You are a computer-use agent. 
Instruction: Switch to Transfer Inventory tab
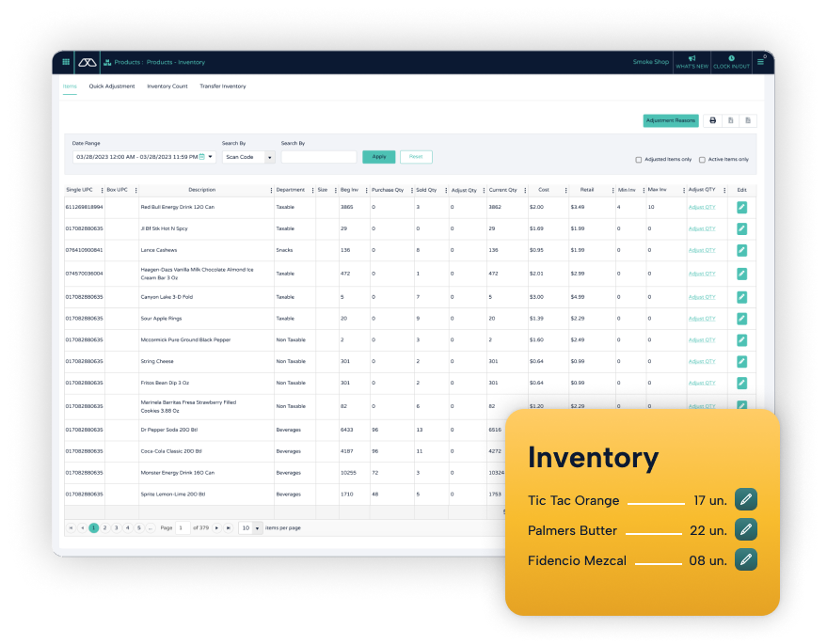[223, 86]
